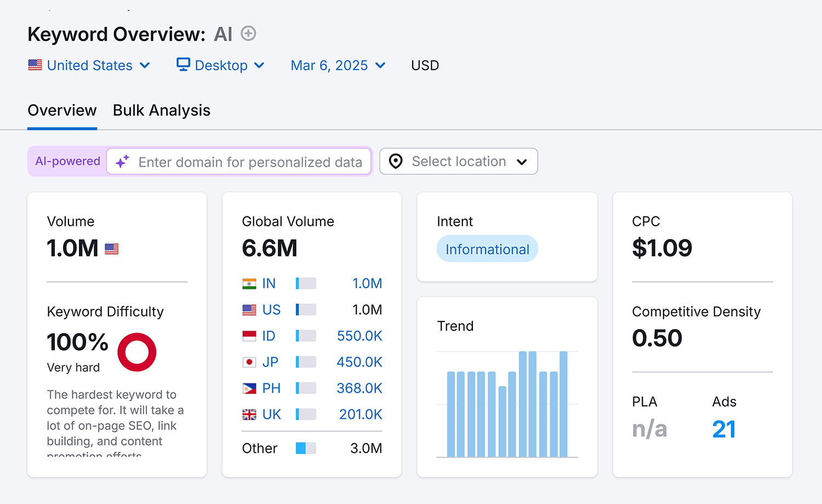Click the Japan flag in Global Volume
Image resolution: width=822 pixels, height=504 pixels.
[x=249, y=362]
